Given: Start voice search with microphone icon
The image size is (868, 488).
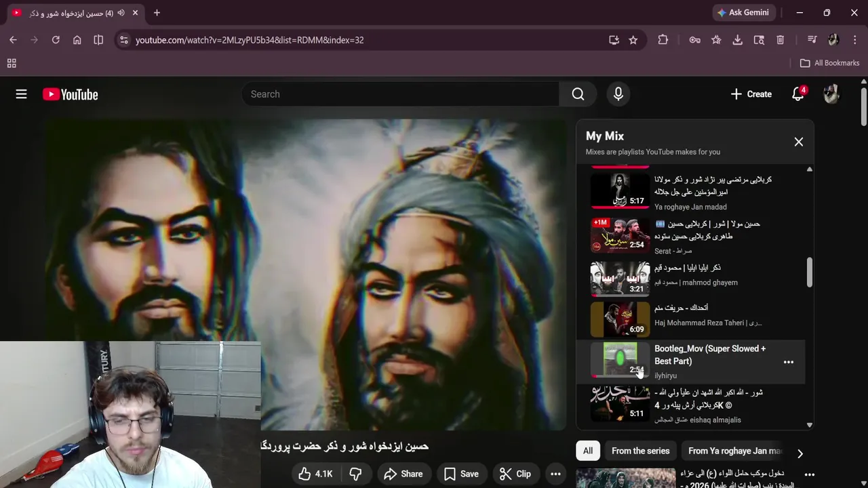Looking at the screenshot, I should [618, 94].
